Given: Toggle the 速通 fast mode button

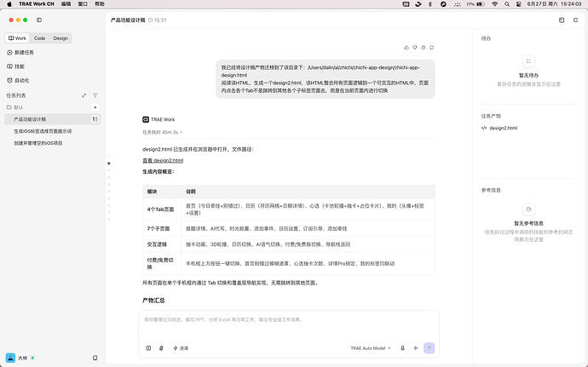Looking at the screenshot, I should (181, 348).
